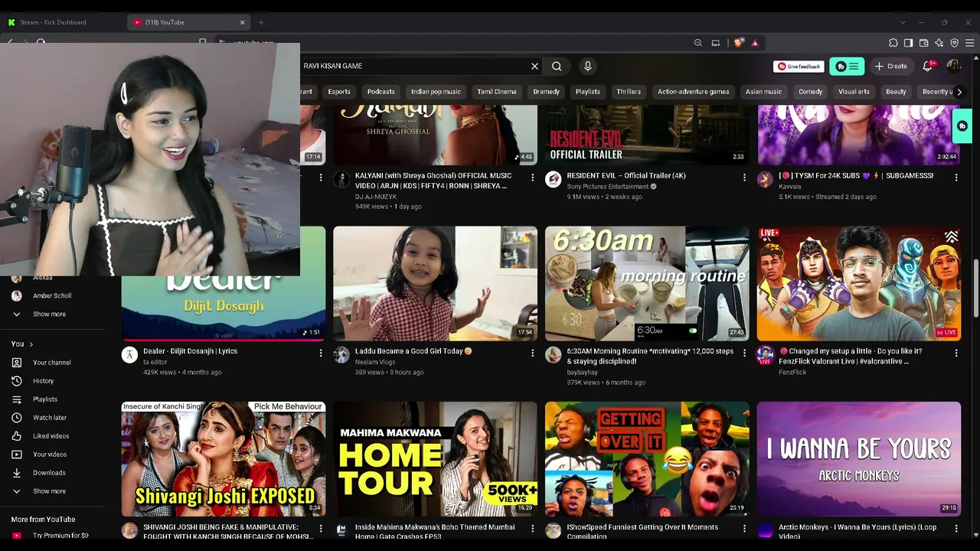Show more category chips with right arrow
The width and height of the screenshot is (980, 551).
[x=959, y=92]
